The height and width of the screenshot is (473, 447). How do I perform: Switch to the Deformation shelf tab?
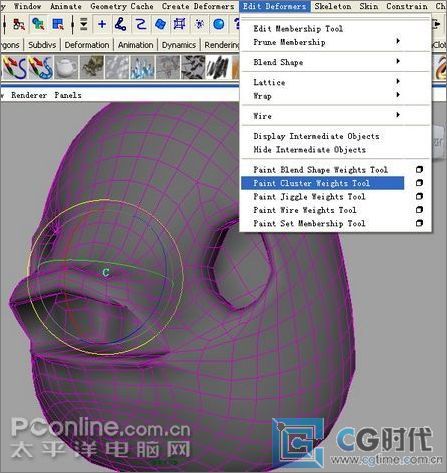tap(87, 45)
